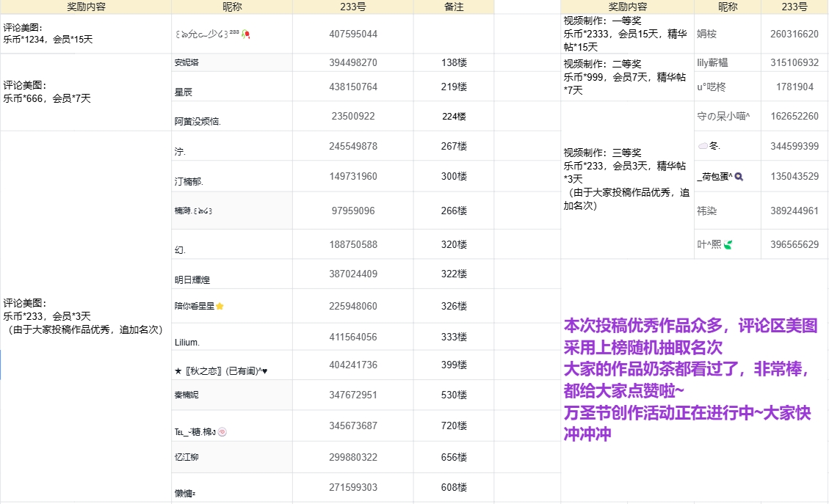Select the nickname cell Lilium.
829x504 pixels.
(232, 337)
